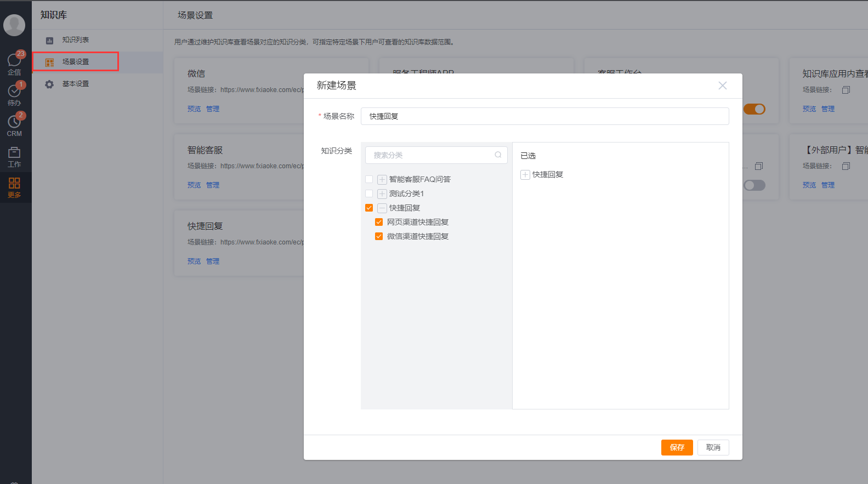Viewport: 868px width, 484px height.
Task: Expand the 智能客服FAQ问答 tree node
Action: click(x=382, y=179)
